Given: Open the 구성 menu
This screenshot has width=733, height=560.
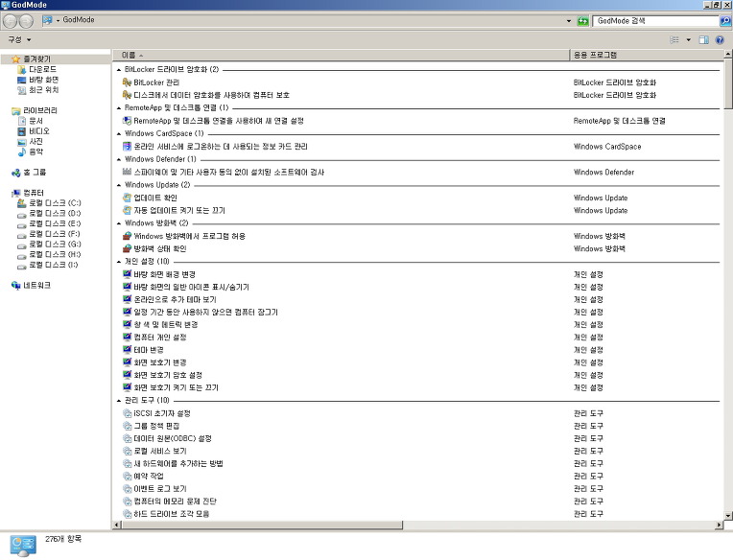Looking at the screenshot, I should tap(19, 39).
